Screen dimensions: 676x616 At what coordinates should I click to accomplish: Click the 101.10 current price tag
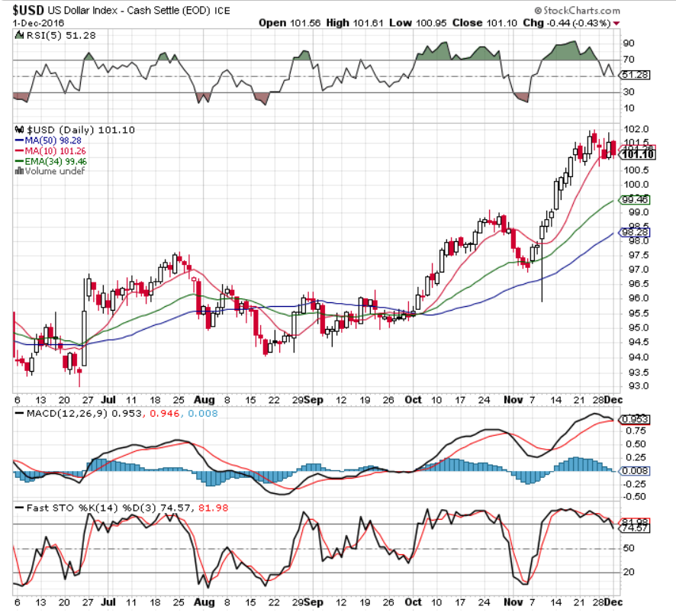[x=638, y=154]
